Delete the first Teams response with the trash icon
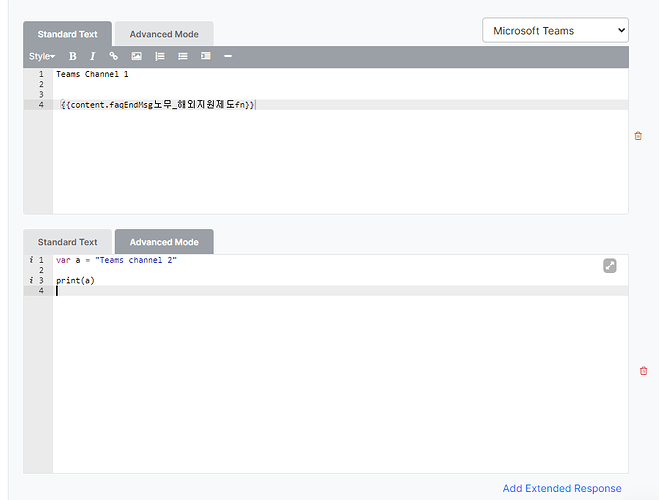Viewport: 659px width, 500px height. pos(638,136)
